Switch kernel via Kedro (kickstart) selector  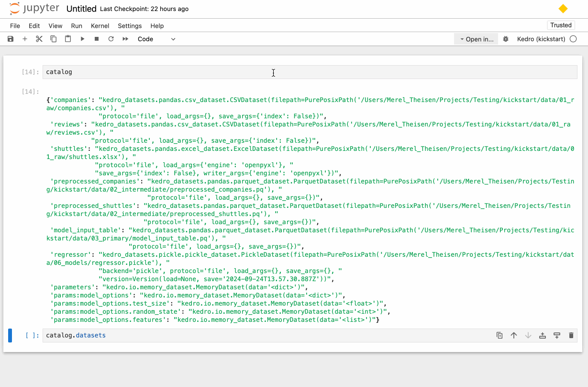point(541,39)
